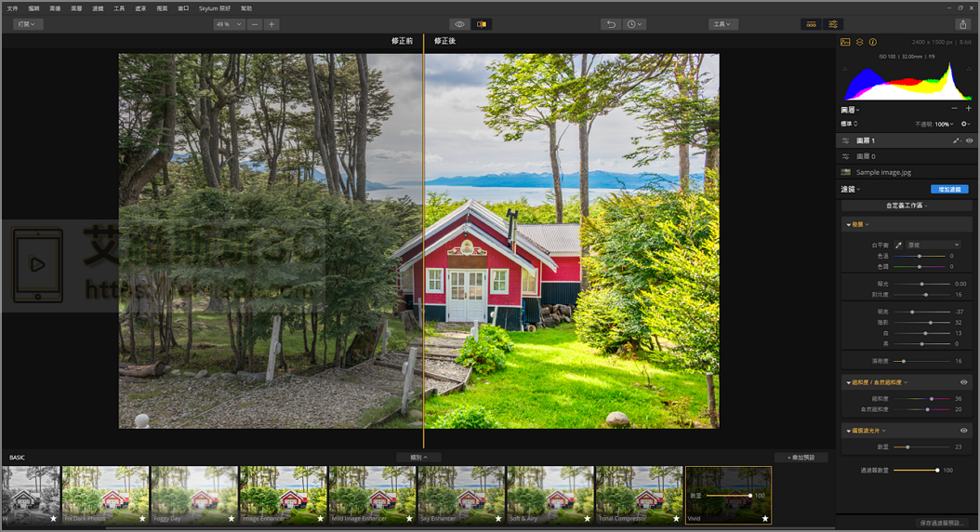Click the share/export icon
The image size is (980, 532).
click(962, 24)
